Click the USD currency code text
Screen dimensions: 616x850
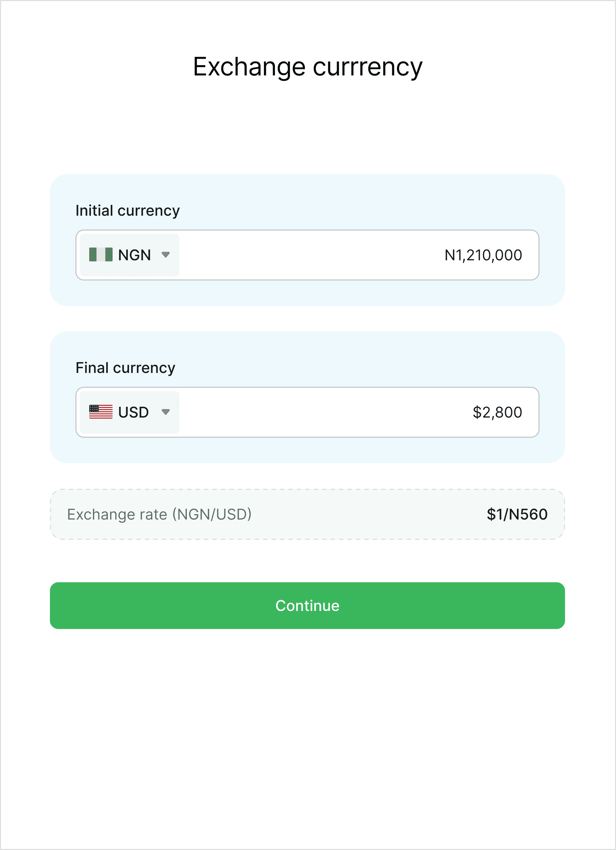pos(133,412)
